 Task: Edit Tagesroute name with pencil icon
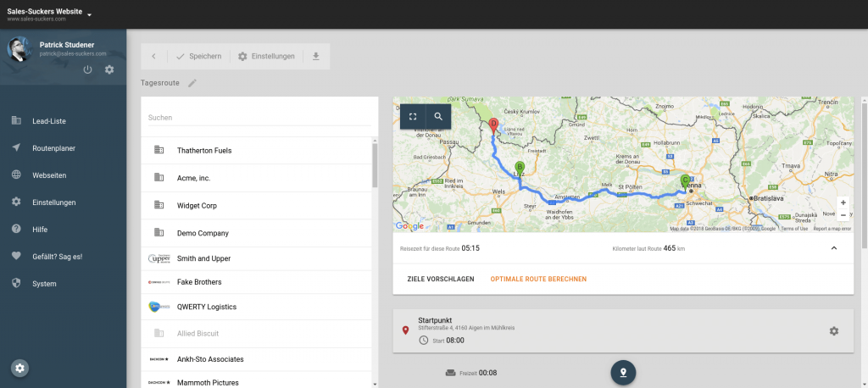192,83
